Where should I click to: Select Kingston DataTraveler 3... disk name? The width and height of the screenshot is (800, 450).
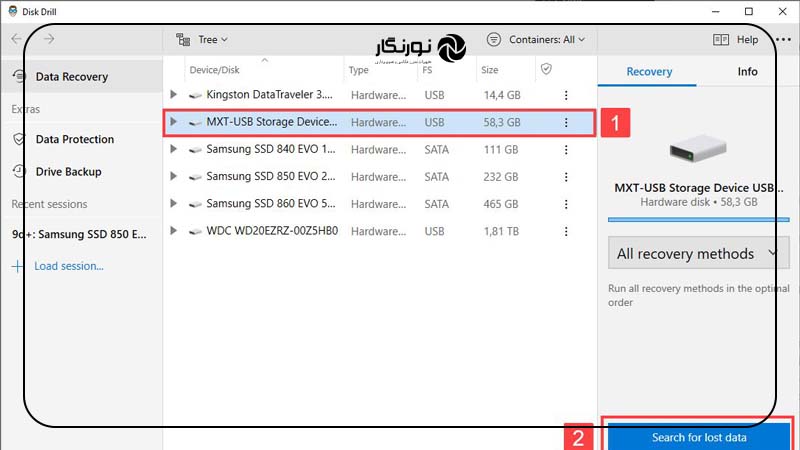pyautogui.click(x=269, y=94)
